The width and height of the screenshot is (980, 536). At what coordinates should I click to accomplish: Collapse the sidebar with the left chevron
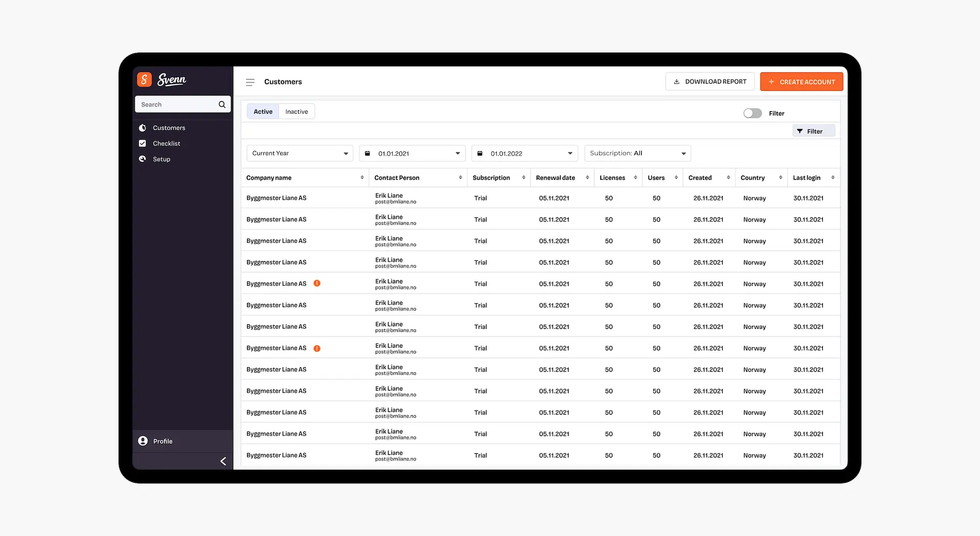coord(223,461)
